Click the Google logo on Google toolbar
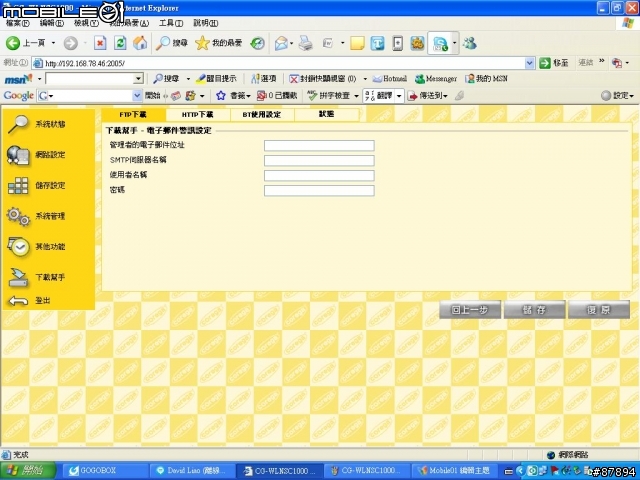The height and width of the screenshot is (480, 640). (x=18, y=96)
